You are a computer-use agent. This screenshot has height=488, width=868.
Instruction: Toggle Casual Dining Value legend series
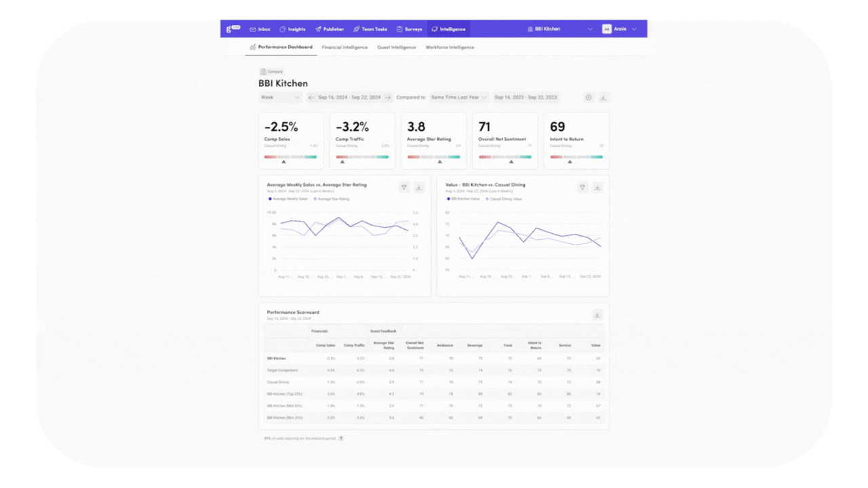[x=505, y=199]
